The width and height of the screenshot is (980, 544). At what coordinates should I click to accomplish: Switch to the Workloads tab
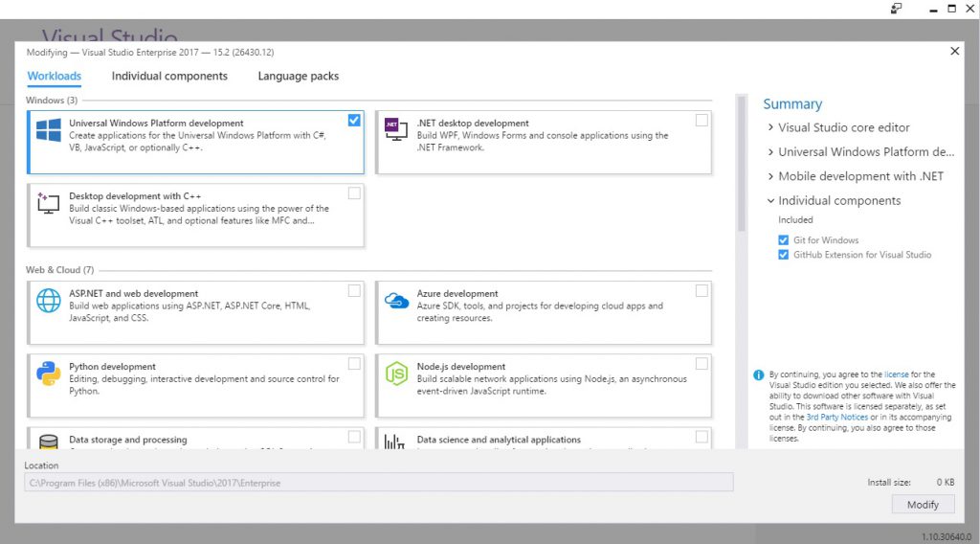coord(55,77)
